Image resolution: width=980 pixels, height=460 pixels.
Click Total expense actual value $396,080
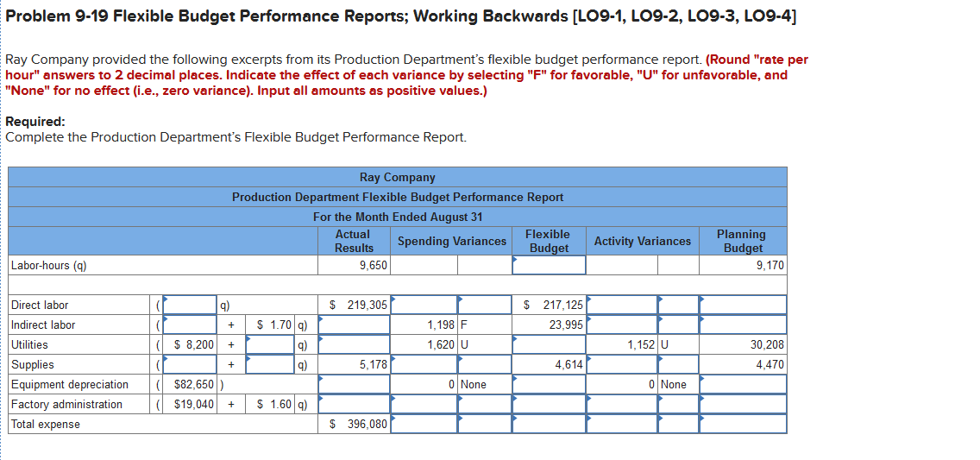coord(358,425)
